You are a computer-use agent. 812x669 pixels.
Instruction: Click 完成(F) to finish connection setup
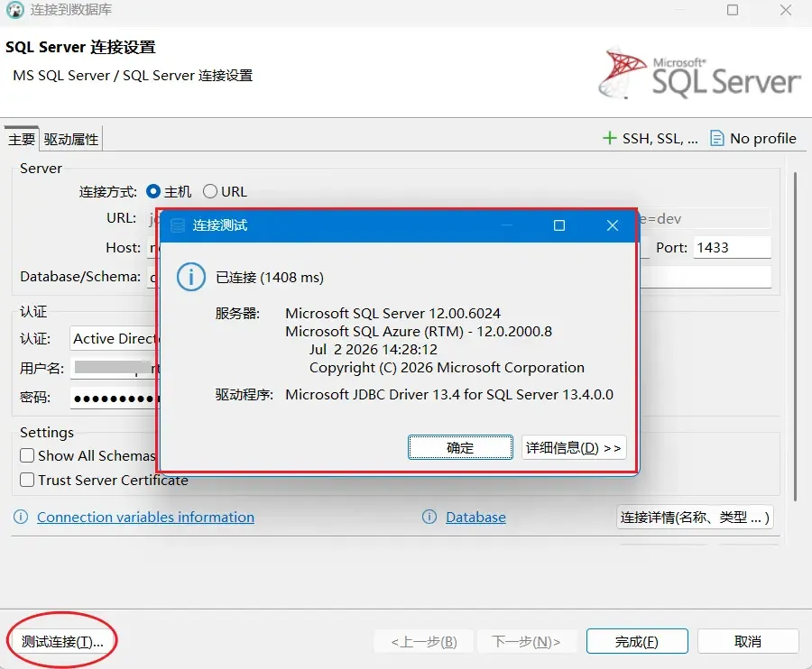637,642
